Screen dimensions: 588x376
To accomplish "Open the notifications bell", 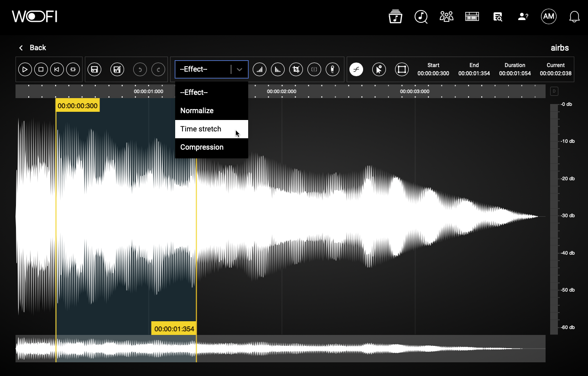I will (575, 17).
